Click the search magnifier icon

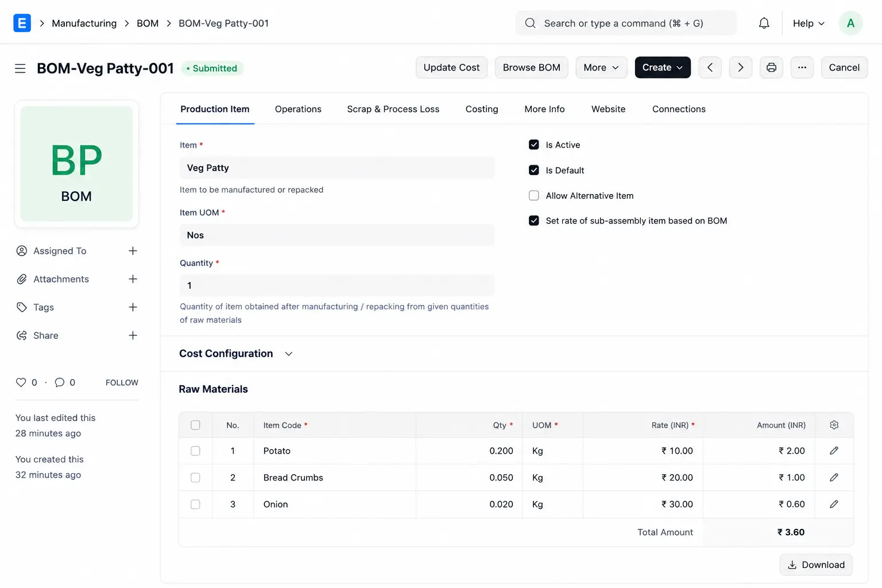tap(531, 23)
